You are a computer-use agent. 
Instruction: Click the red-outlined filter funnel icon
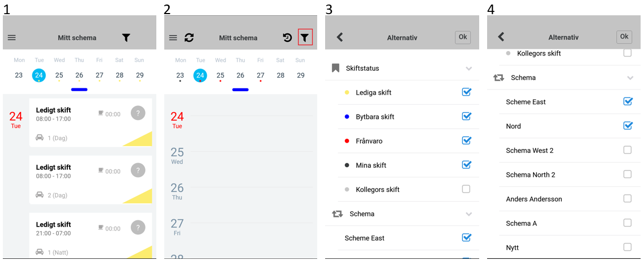[x=304, y=37]
